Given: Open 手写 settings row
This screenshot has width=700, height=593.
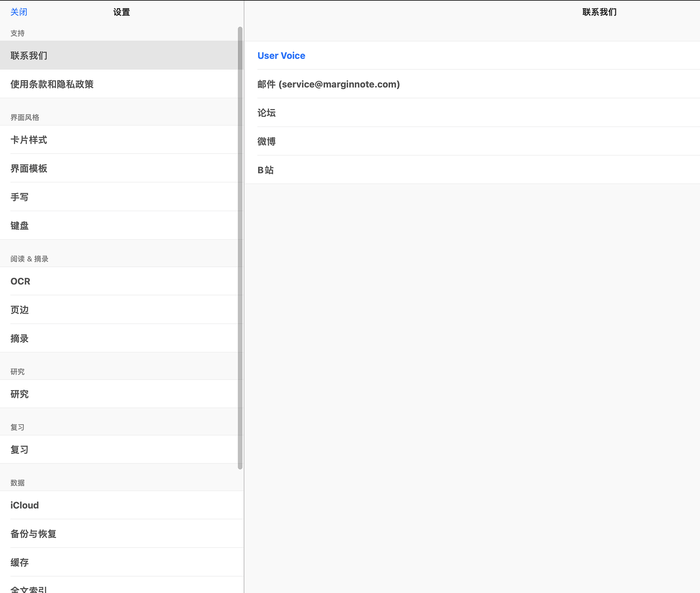Looking at the screenshot, I should [122, 197].
